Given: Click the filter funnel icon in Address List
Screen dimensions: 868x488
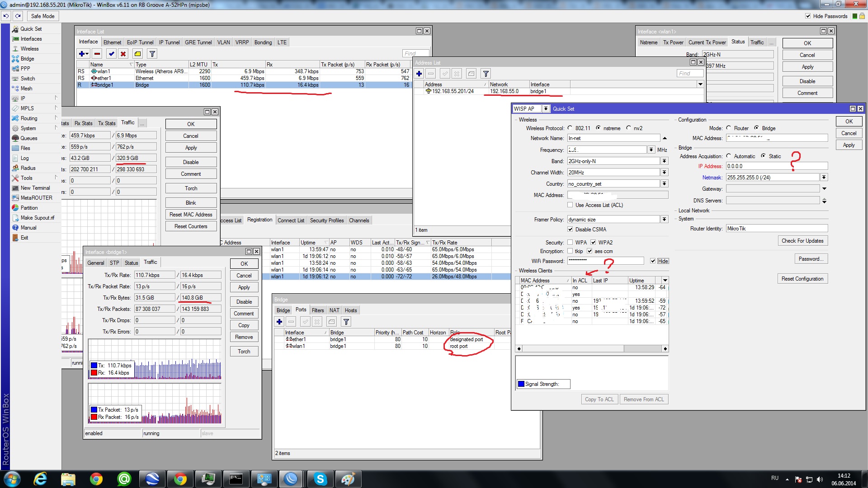Looking at the screenshot, I should 486,74.
